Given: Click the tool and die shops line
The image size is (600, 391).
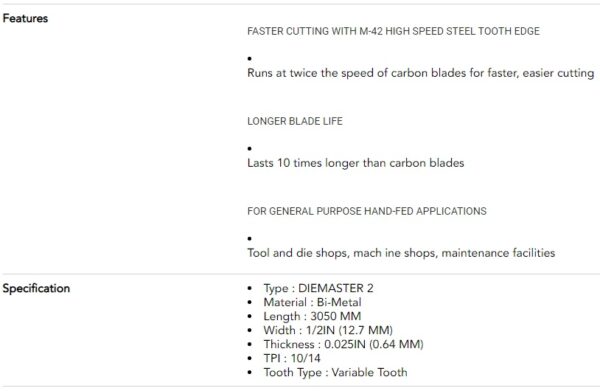Looking at the screenshot, I should point(401,253).
